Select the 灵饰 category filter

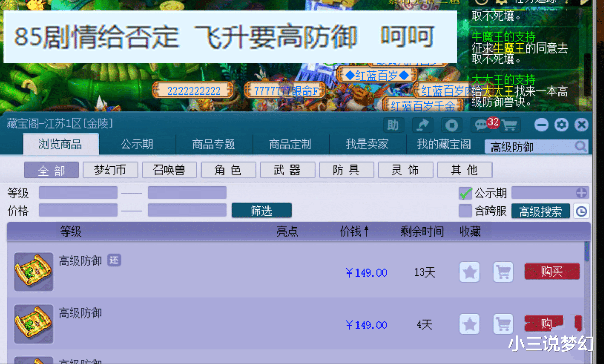pos(406,170)
